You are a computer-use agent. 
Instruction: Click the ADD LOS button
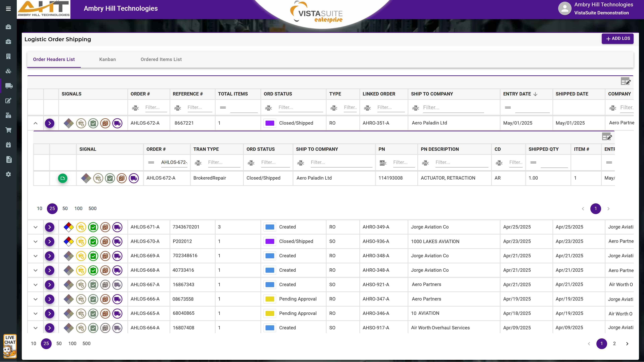[618, 39]
